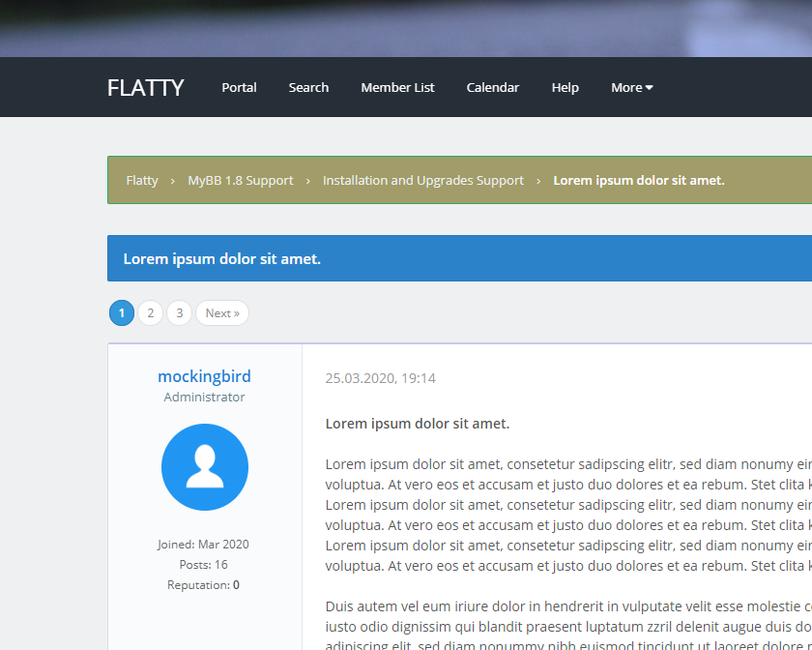The width and height of the screenshot is (812, 650).
Task: Click mockingbird's default avatar icon
Action: [204, 467]
